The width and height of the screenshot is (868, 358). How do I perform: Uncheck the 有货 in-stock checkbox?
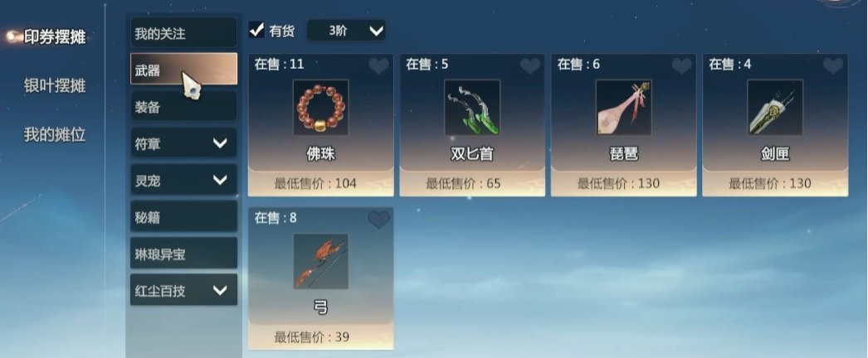click(256, 30)
